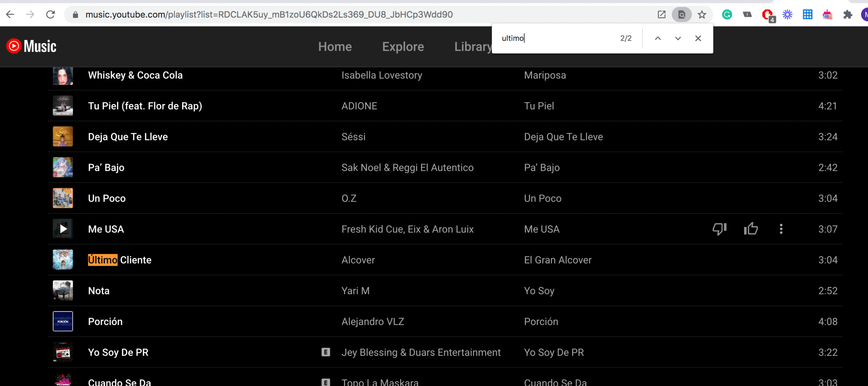The height and width of the screenshot is (386, 868).
Task: Open the browser Extensions puzzle icon
Action: [x=848, y=15]
